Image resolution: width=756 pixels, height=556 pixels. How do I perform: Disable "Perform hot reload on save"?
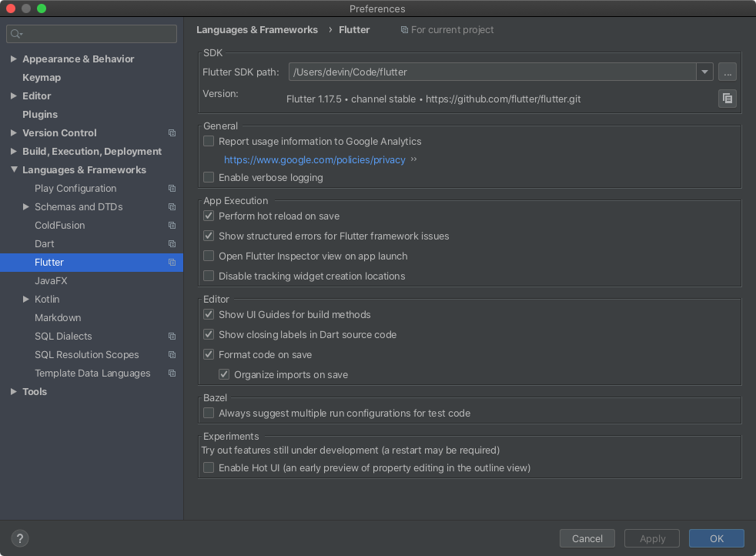click(x=208, y=216)
